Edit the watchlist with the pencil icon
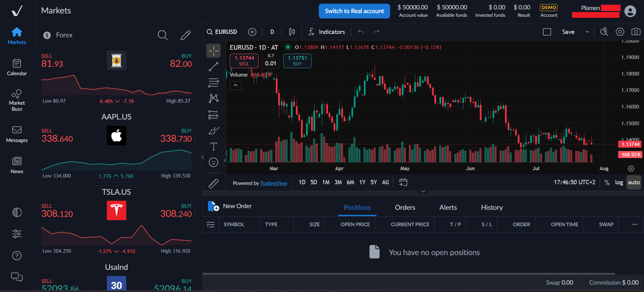Screen dimensions: 644x292 tap(185, 35)
